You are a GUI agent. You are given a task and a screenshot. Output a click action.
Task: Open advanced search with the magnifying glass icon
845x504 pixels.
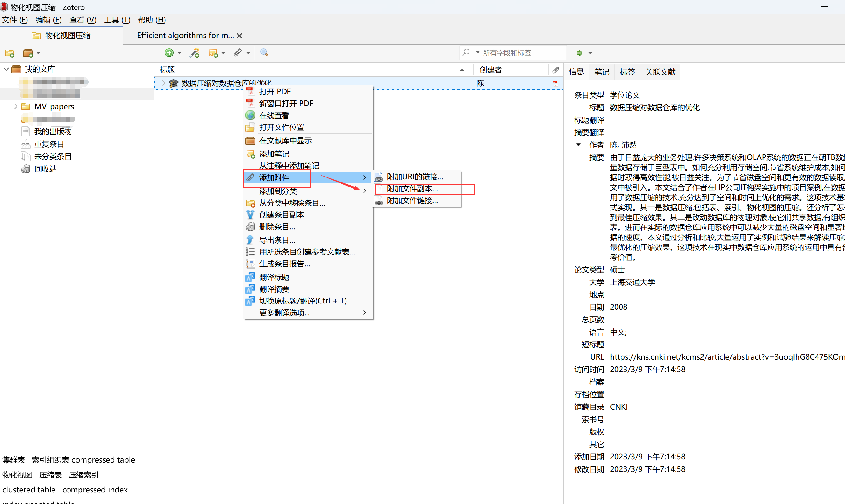pos(264,53)
